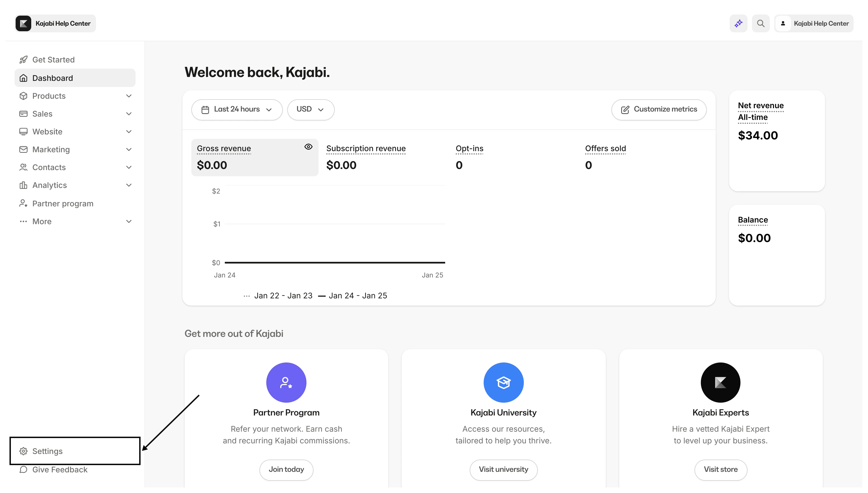Viewport: 868px width, 493px height.
Task: Open the search magnifier in top bar
Action: (761, 23)
